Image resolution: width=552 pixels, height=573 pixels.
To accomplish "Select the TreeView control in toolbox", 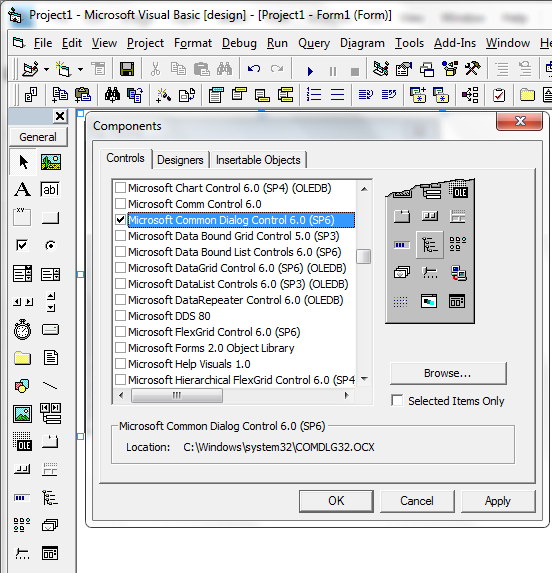I will click(50, 498).
